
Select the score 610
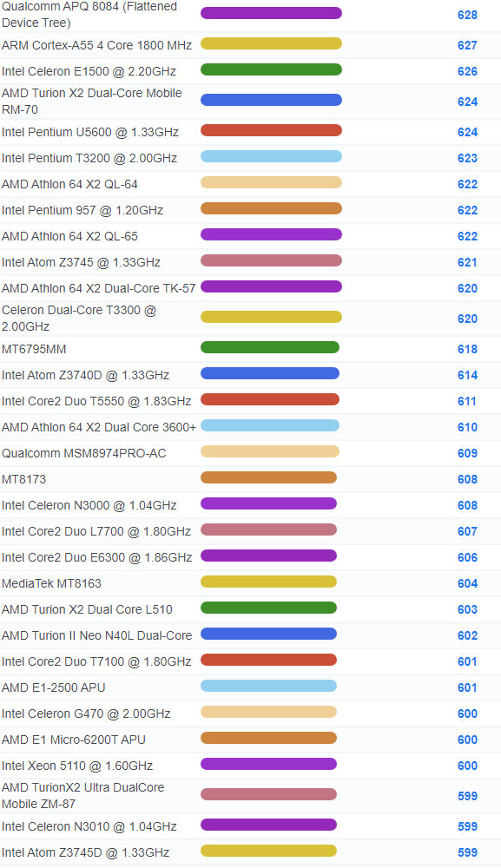point(467,427)
